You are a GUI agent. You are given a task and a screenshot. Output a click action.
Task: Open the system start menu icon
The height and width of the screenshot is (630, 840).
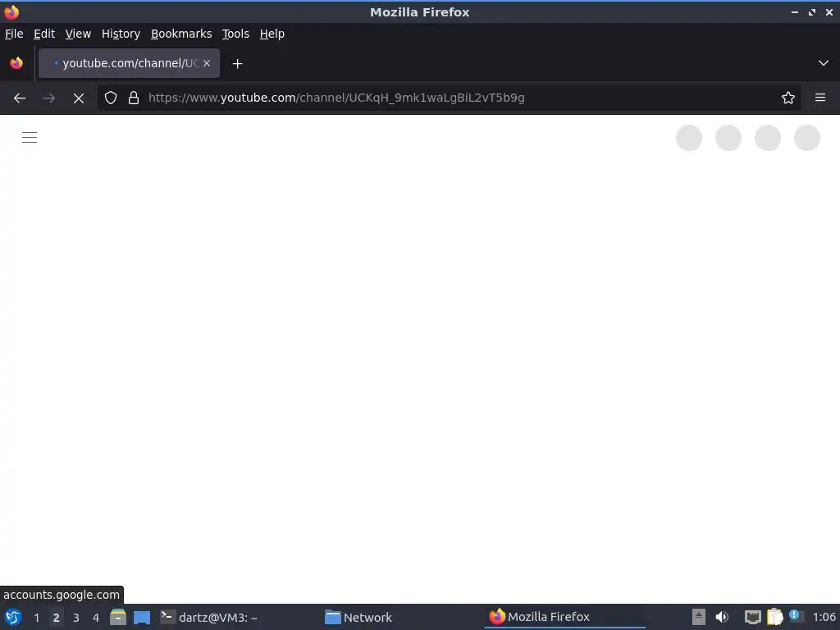(13, 617)
